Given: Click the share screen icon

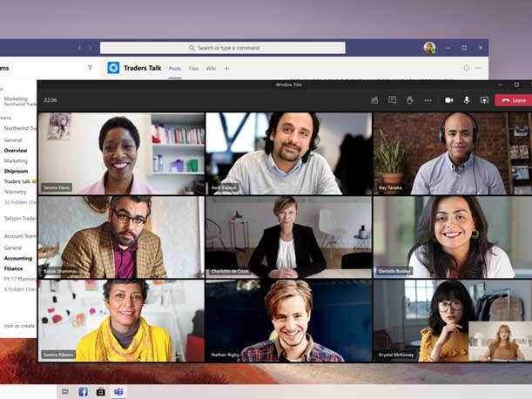Looking at the screenshot, I should pos(484,100).
